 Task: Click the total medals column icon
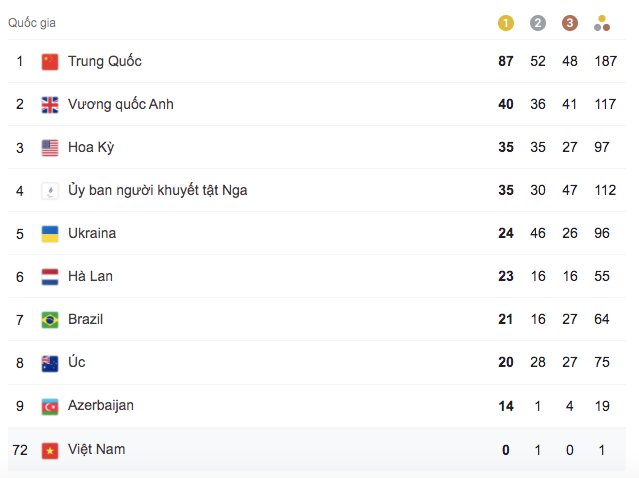tap(601, 23)
